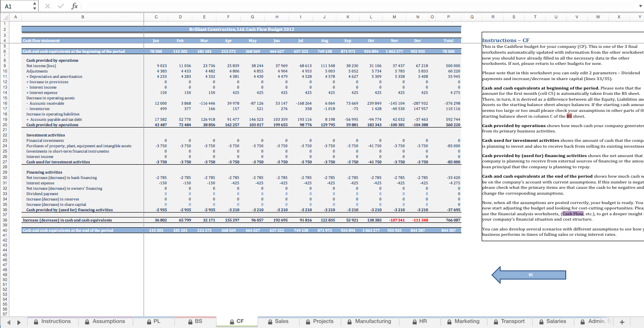Click the Name Box stepper arrows

click(35, 6)
